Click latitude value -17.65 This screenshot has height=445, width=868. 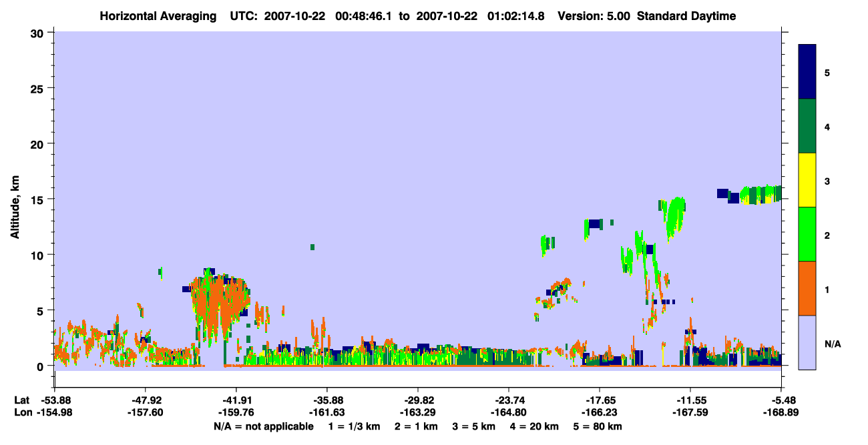point(600,400)
